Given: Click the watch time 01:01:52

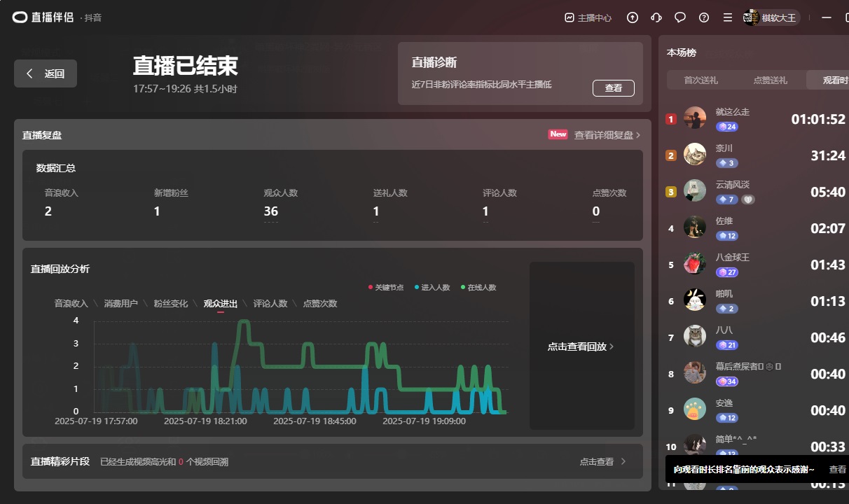Looking at the screenshot, I should point(818,119).
